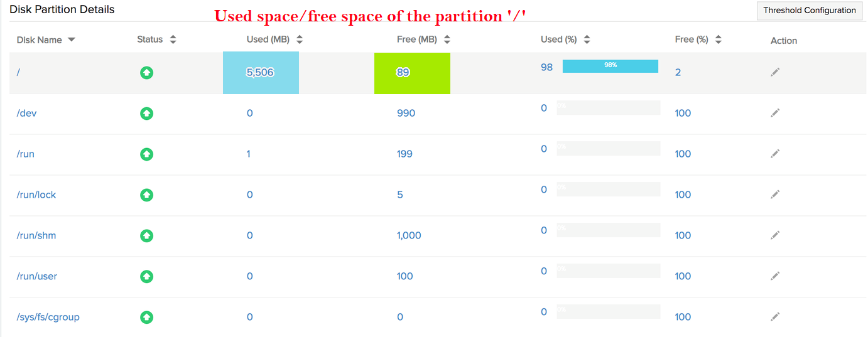
Task: Edit the /run/lock row with pencil icon
Action: coord(775,195)
